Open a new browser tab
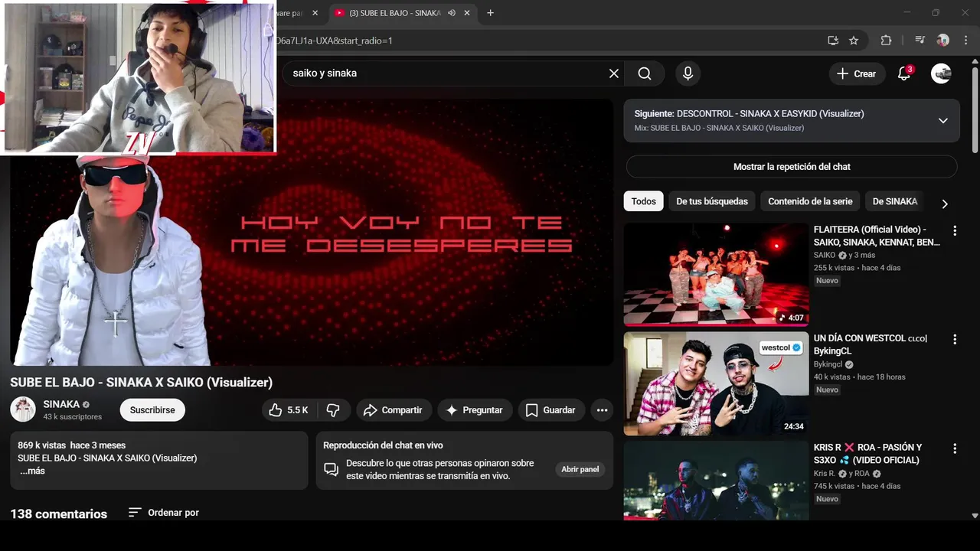980x551 pixels. point(490,13)
